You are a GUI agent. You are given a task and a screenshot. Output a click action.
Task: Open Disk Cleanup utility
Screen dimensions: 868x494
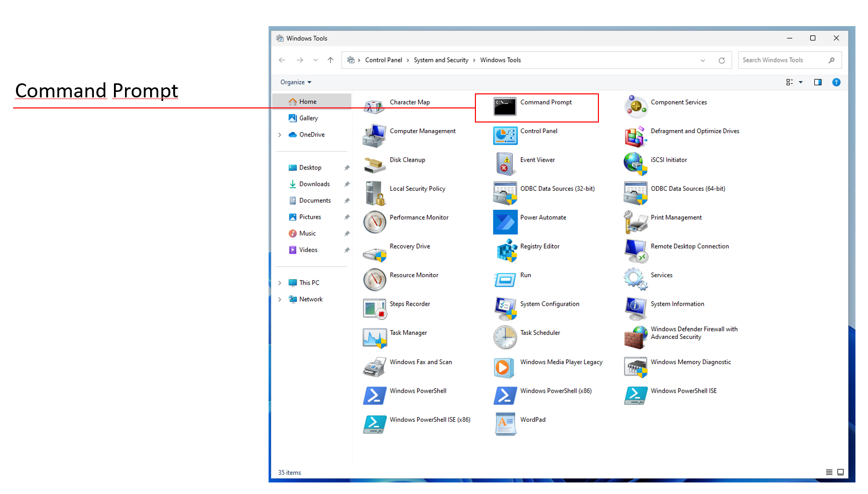pyautogui.click(x=407, y=160)
